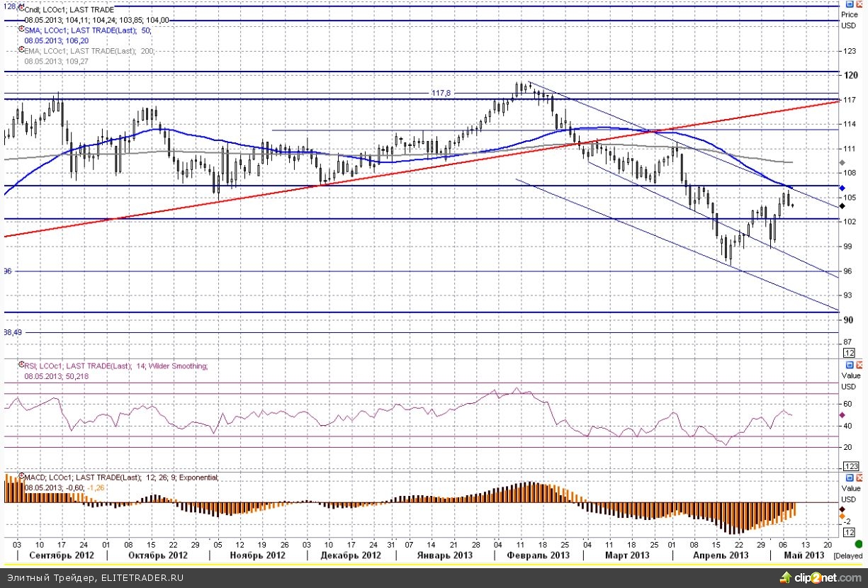Viewport: 868px width, 588px height.
Task: Toggle the price axis .12 decimal precision box
Action: pyautogui.click(x=848, y=352)
